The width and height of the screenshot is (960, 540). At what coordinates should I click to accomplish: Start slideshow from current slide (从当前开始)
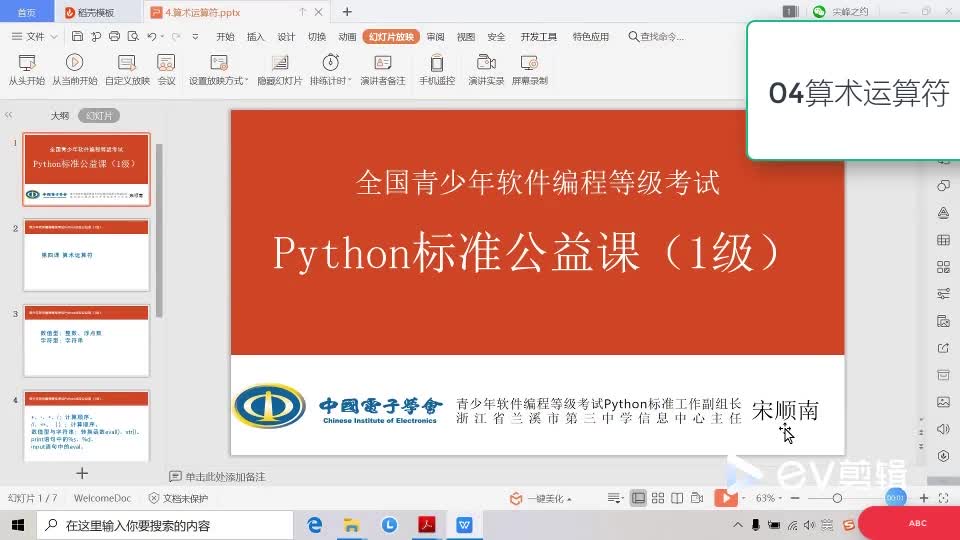tap(74, 69)
